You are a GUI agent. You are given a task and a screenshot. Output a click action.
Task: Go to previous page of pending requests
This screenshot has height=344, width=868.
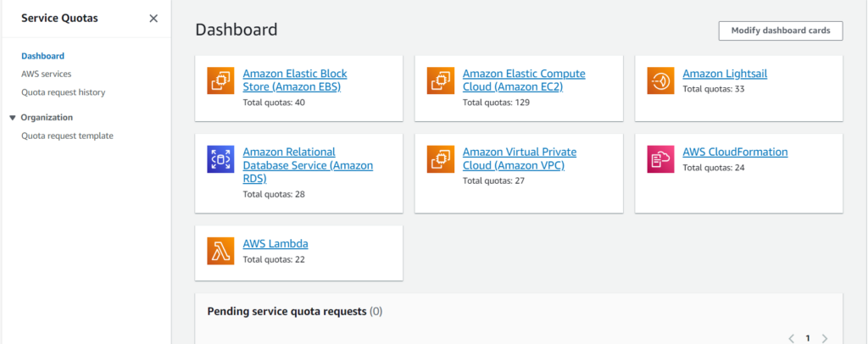click(791, 338)
